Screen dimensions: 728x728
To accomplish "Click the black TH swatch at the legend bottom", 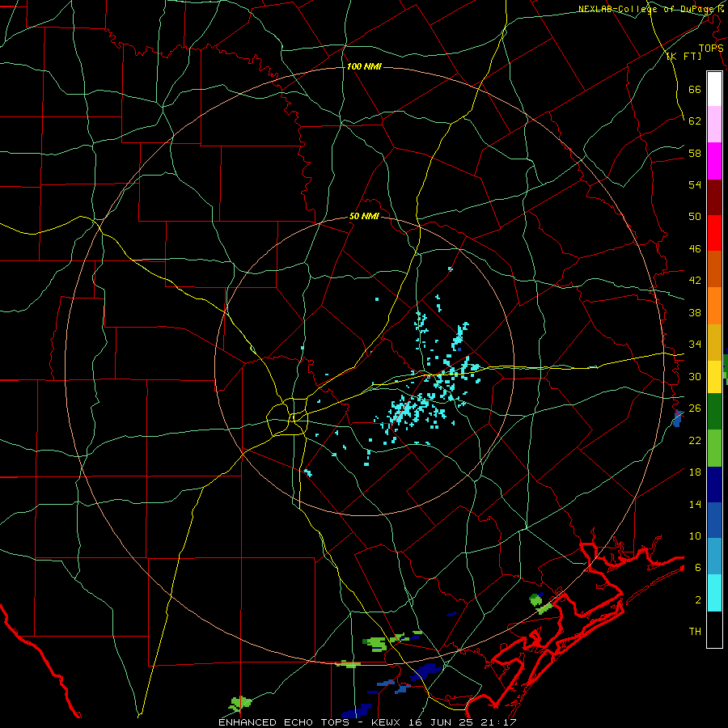I will coord(714,629).
